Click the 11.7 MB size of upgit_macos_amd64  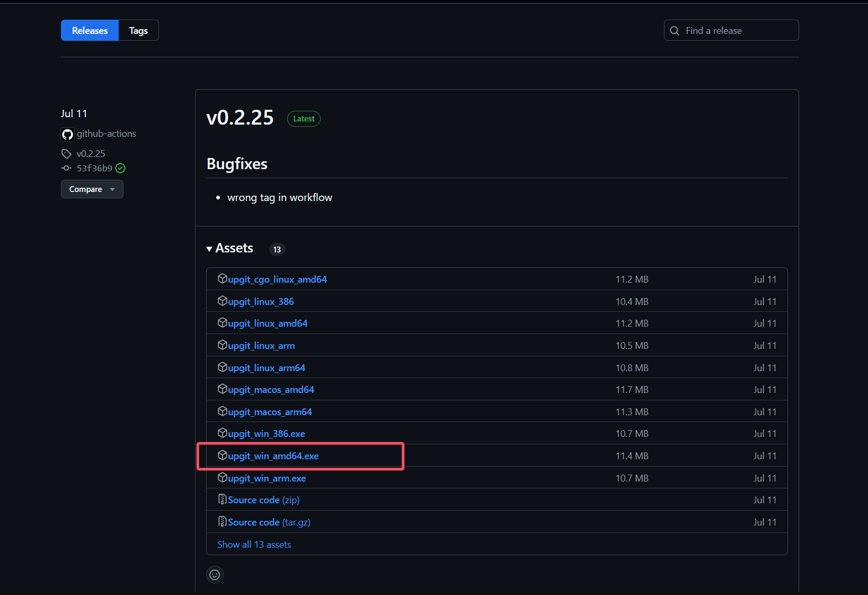click(632, 390)
